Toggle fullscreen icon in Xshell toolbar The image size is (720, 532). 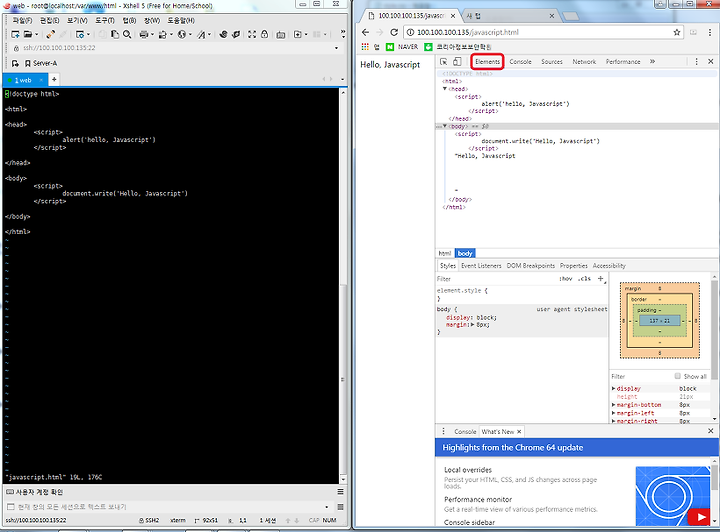pyautogui.click(x=252, y=34)
